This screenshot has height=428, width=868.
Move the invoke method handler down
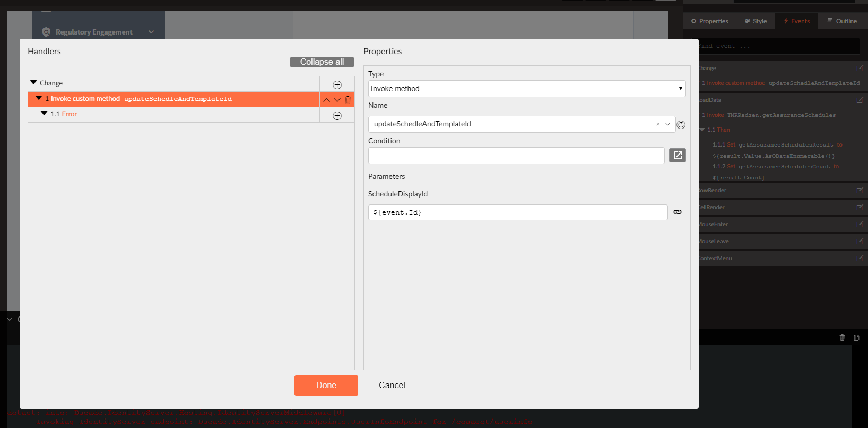tap(337, 100)
